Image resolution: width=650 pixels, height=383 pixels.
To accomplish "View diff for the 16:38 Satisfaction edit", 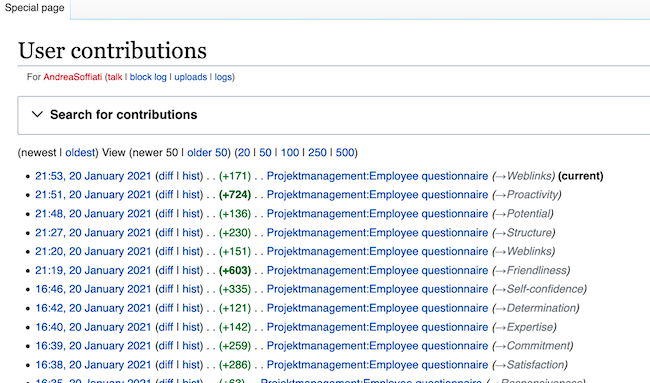I will [166, 365].
